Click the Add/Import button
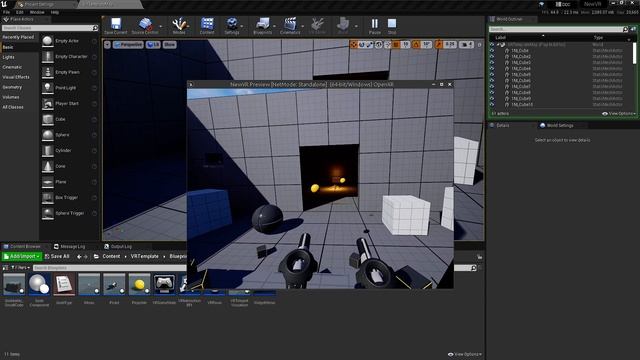Screen dimensions: 640x360 [x=22, y=256]
